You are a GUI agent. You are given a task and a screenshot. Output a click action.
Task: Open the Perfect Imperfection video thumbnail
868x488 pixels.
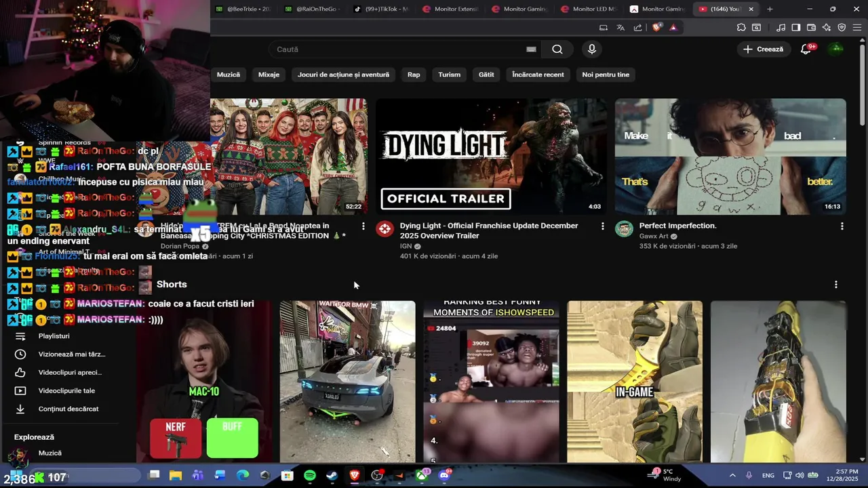coord(730,157)
